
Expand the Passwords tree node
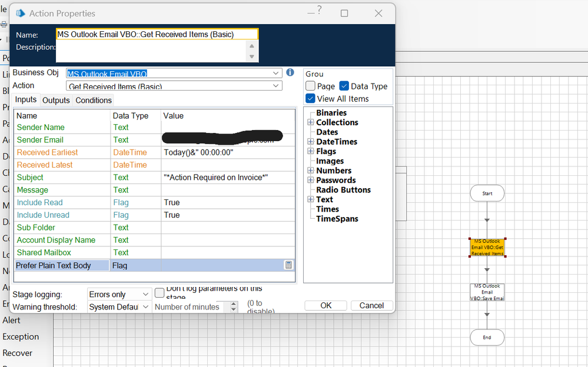[x=311, y=180]
